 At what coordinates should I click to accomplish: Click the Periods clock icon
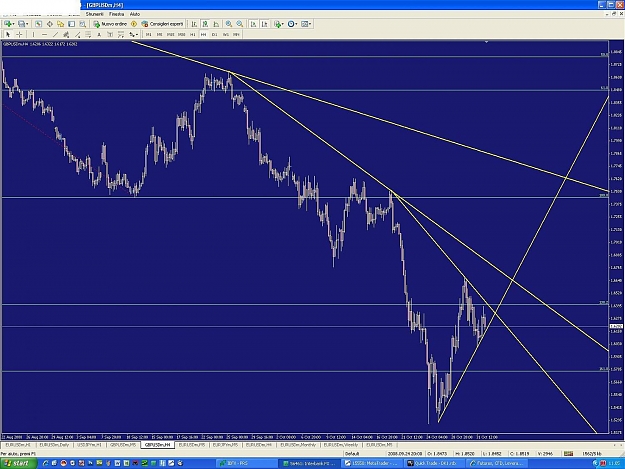click(x=291, y=24)
